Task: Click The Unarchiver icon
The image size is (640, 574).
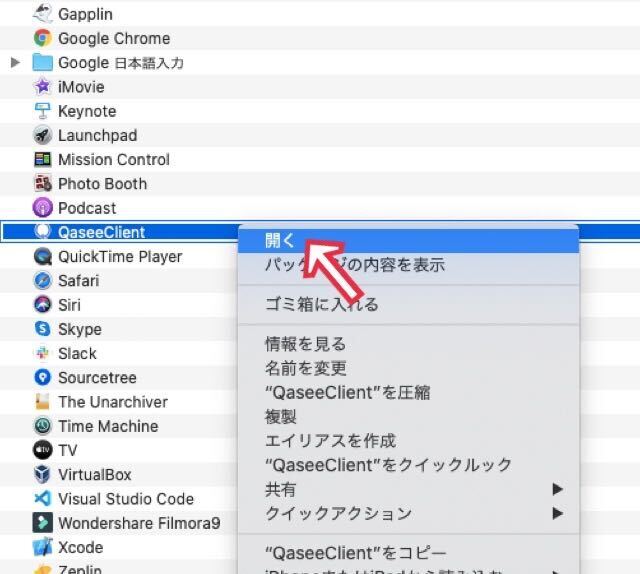Action: pos(42,402)
